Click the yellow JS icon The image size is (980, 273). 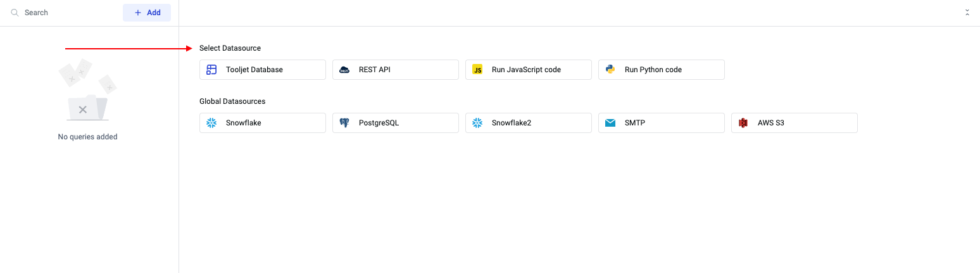pyautogui.click(x=477, y=70)
